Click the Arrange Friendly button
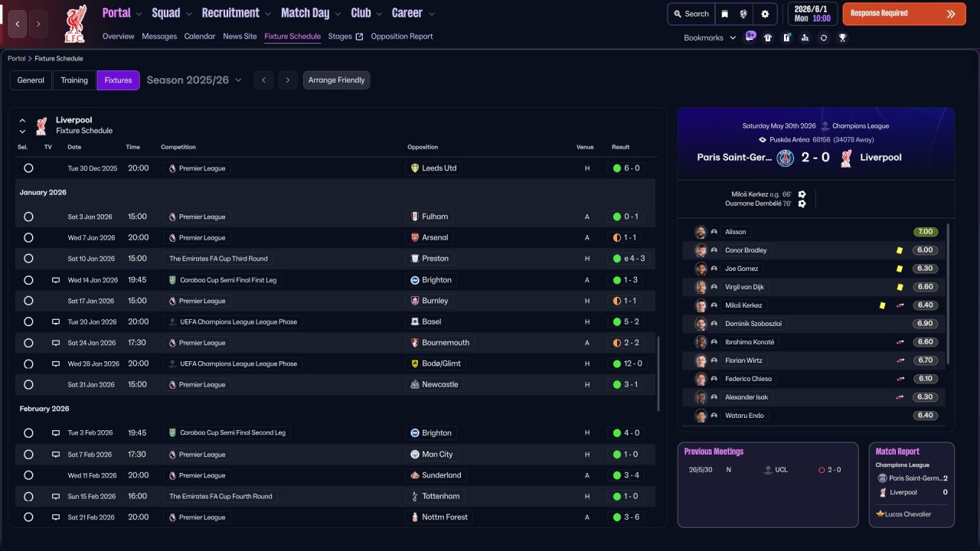Image resolution: width=980 pixels, height=551 pixels. [x=336, y=80]
